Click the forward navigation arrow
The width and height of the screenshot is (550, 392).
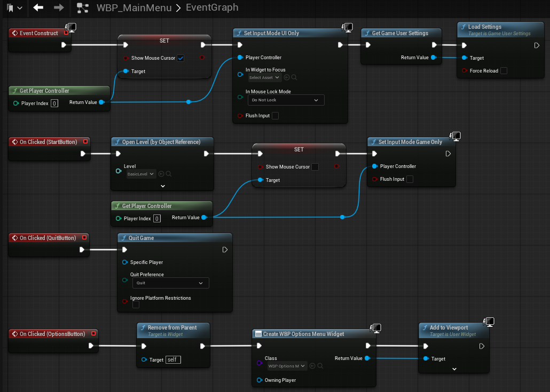coord(59,7)
